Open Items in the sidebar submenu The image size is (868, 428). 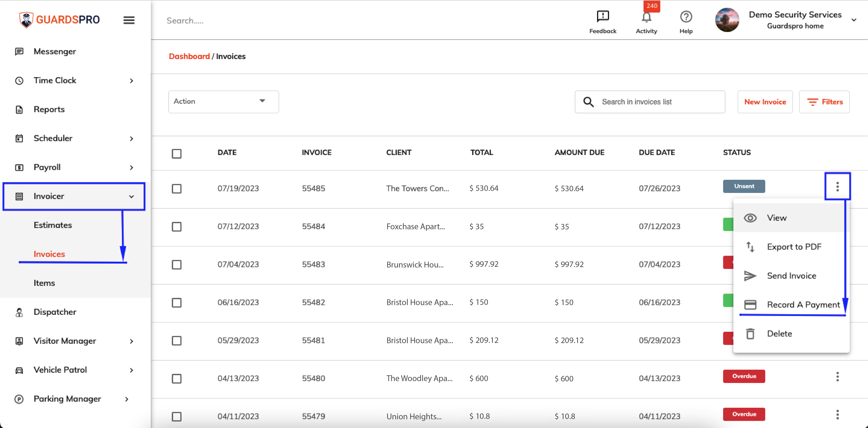(44, 283)
